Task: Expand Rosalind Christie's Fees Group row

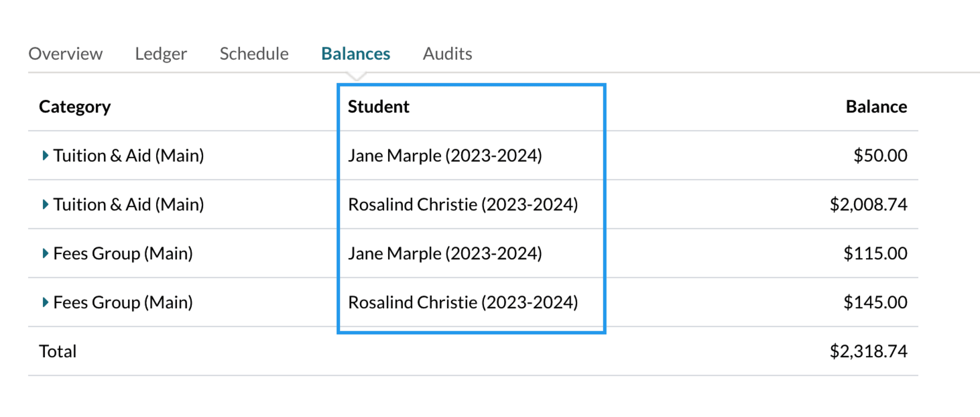Action: click(x=45, y=302)
